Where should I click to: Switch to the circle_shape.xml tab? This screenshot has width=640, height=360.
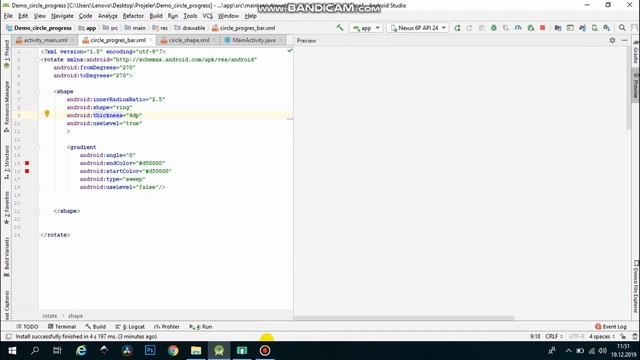189,40
